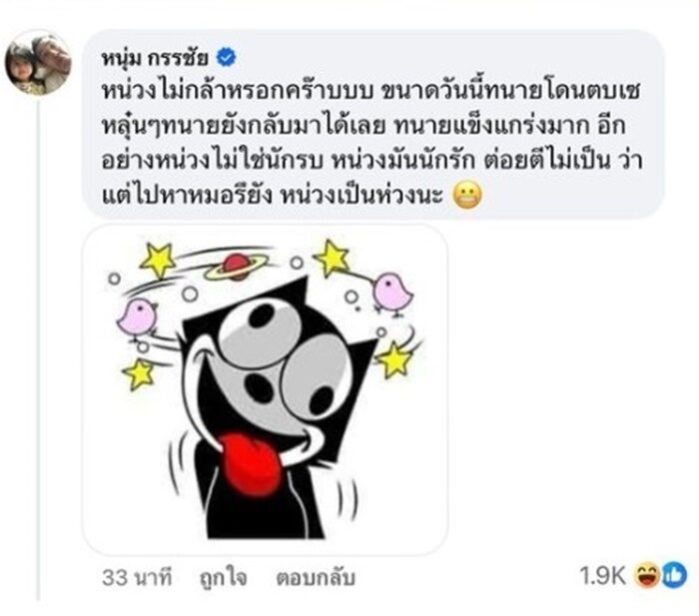Click the 33 นาที timestamp
The height and width of the screenshot is (616, 699).
click(x=137, y=578)
